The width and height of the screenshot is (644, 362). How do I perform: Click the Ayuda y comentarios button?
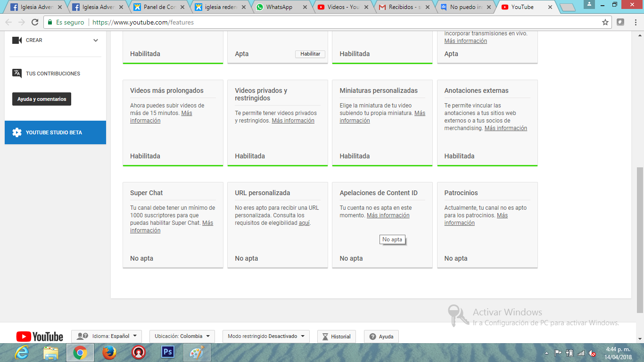[41, 99]
